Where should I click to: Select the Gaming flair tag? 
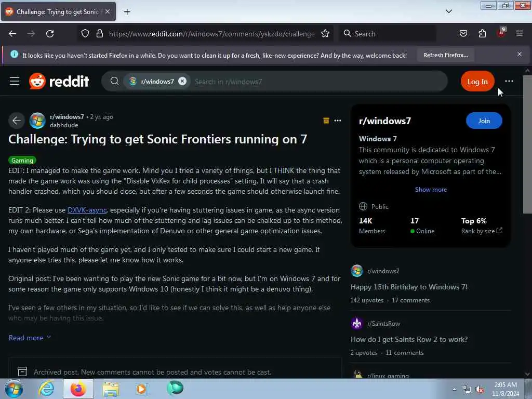point(22,160)
